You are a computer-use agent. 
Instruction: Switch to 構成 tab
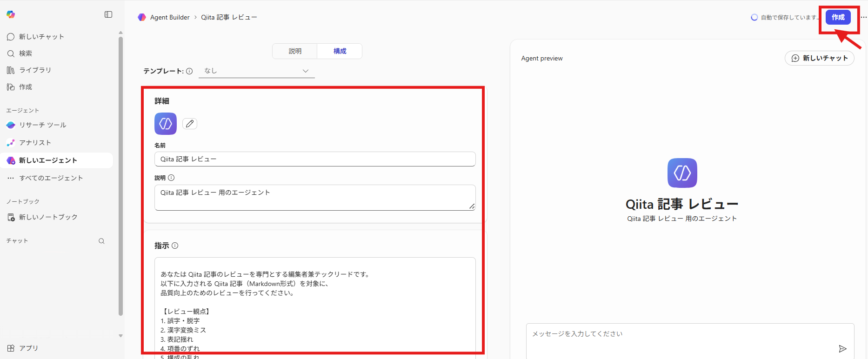tap(340, 51)
